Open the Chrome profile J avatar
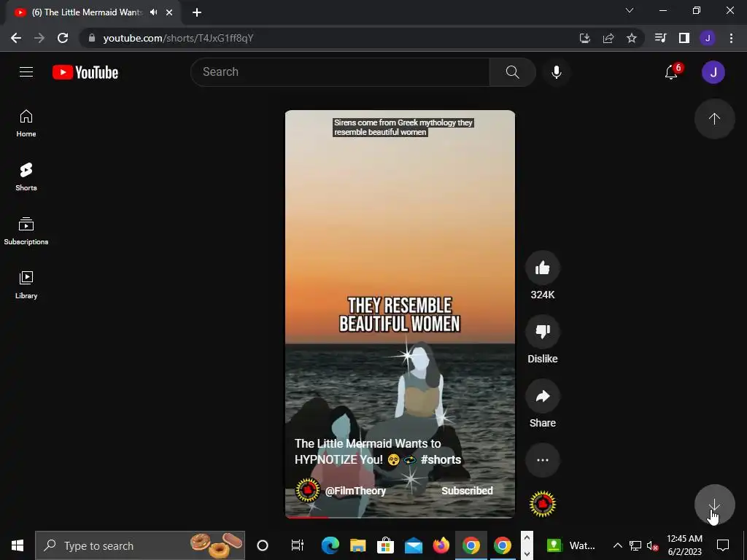Screen dimensions: 747x560 coord(708,38)
